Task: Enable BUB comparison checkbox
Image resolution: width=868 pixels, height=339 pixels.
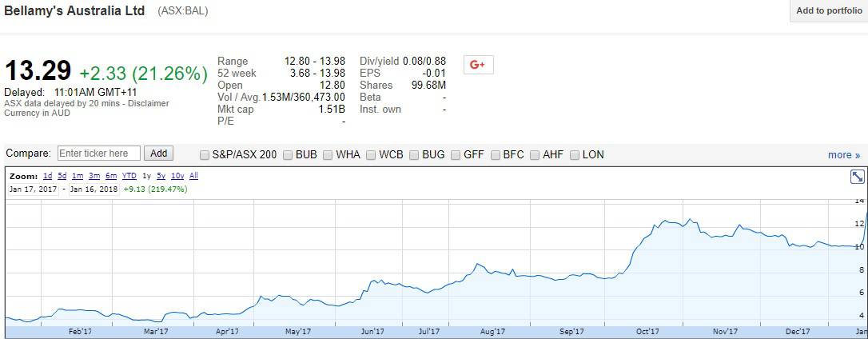Action: pos(289,155)
